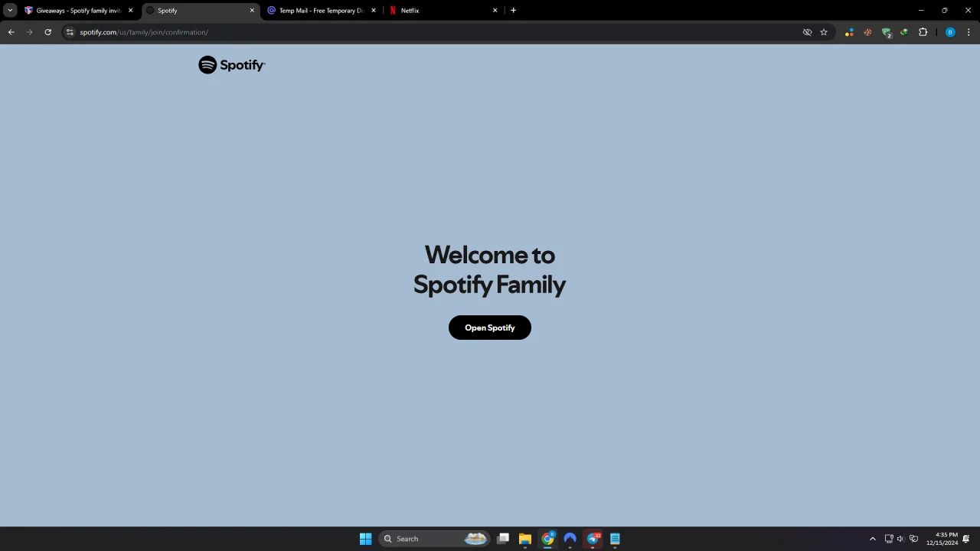The height and width of the screenshot is (551, 980).
Task: Open Task View on the taskbar
Action: pos(503,539)
